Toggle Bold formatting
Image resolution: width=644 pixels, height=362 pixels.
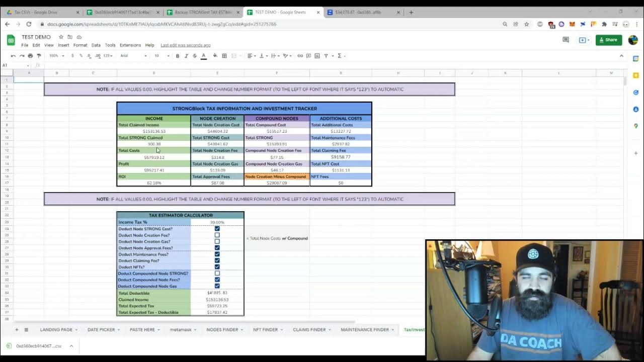click(178, 56)
